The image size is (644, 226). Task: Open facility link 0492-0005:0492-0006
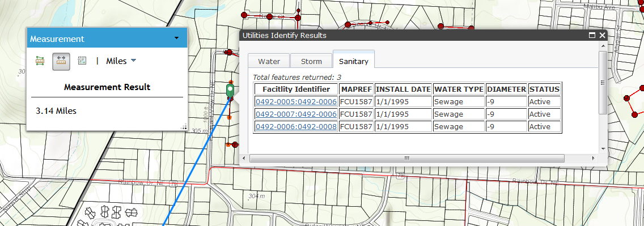[x=296, y=102]
